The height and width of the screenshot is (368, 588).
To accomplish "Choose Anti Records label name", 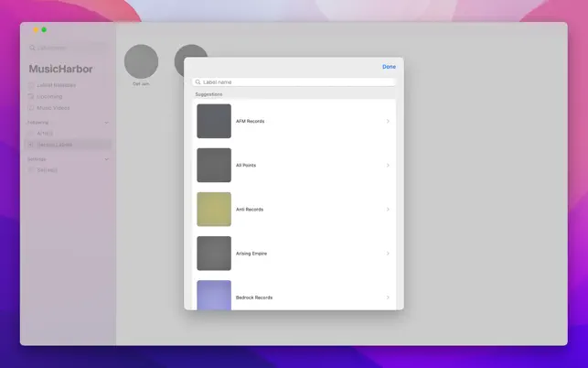I will (250, 210).
